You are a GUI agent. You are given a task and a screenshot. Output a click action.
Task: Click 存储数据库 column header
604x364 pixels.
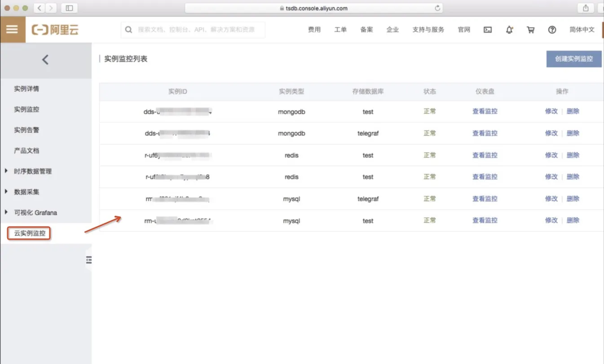click(x=368, y=92)
